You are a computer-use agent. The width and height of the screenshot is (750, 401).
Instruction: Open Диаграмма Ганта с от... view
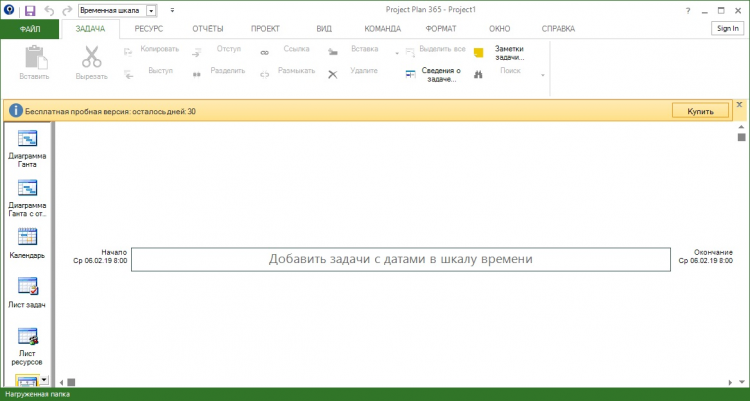(27, 198)
